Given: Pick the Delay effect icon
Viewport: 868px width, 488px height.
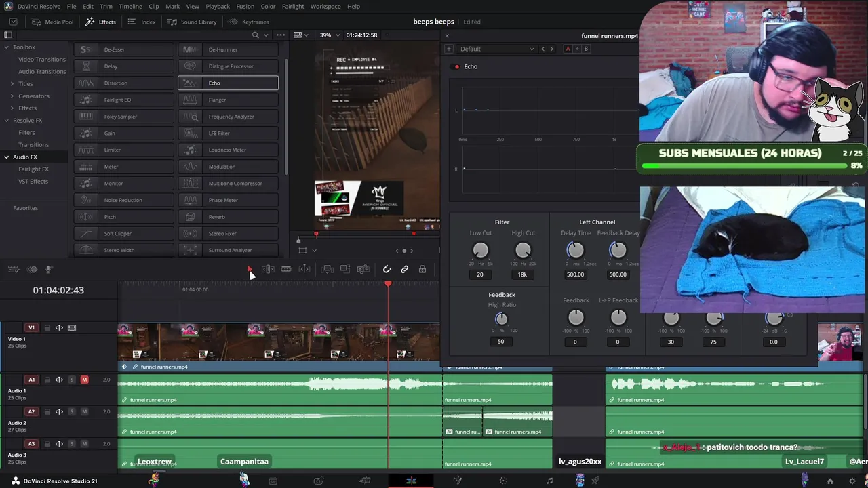Looking at the screenshot, I should tap(85, 66).
